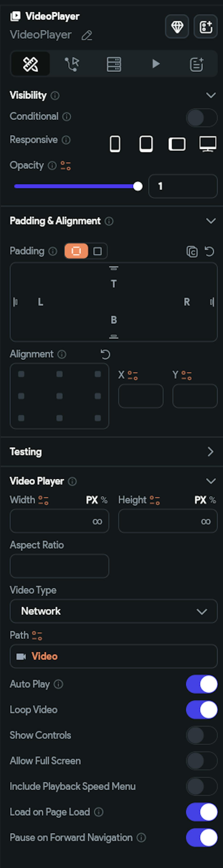Toggle the Conditional visibility switch
The width and height of the screenshot is (223, 868).
coord(201,118)
